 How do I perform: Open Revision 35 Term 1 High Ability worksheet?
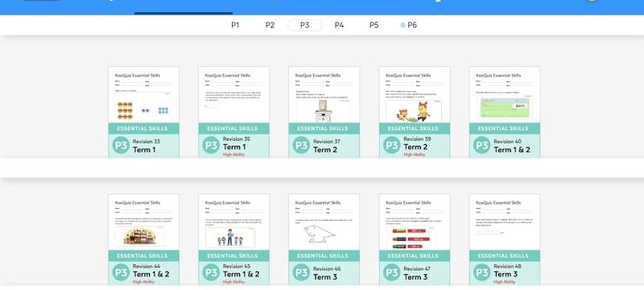(234, 112)
